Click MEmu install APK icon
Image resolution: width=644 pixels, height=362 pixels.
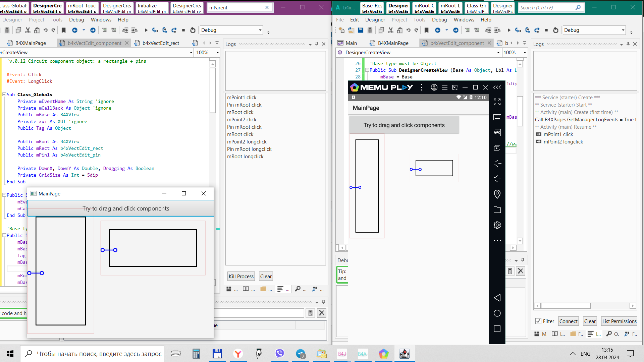[x=497, y=132]
